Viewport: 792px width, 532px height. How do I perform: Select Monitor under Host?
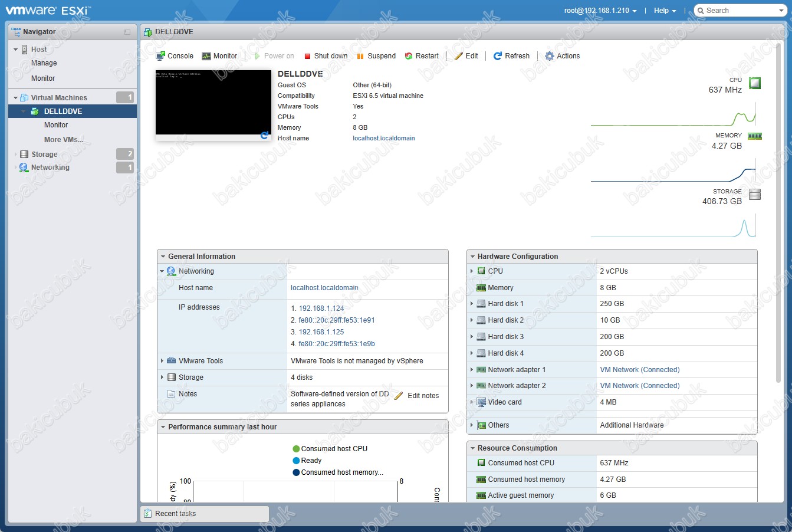coord(43,78)
